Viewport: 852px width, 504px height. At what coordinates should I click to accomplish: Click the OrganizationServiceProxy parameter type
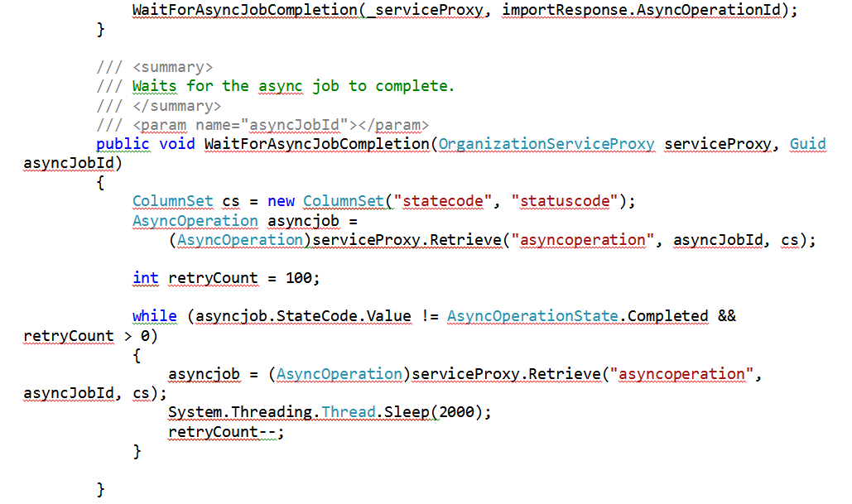546,144
